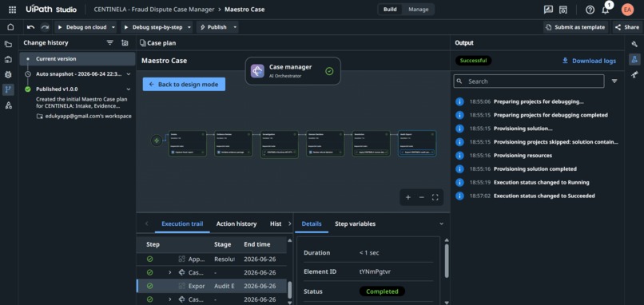Download logs from Output panel
This screenshot has height=305, width=644.
(590, 61)
